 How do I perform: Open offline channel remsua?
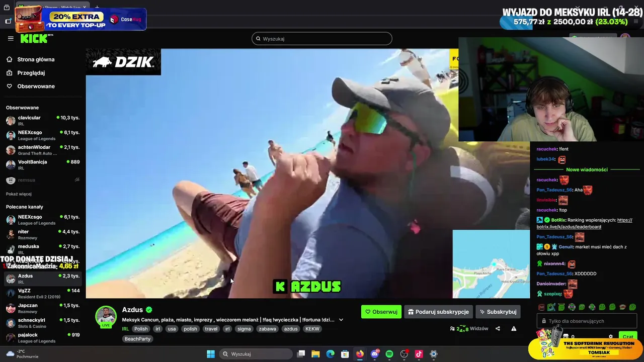click(43, 180)
